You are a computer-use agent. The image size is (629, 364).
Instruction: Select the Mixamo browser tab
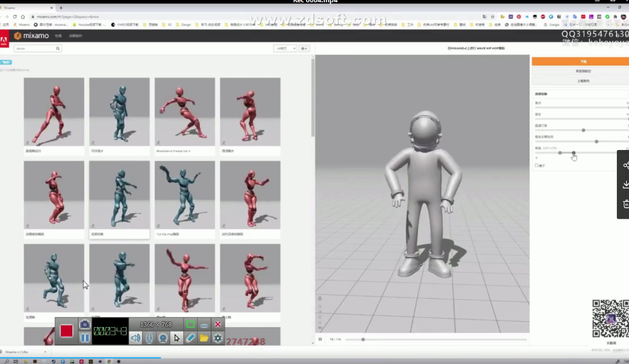(27, 8)
